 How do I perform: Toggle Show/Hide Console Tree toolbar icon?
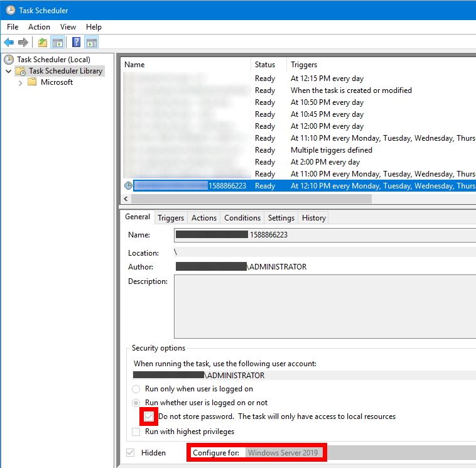pyautogui.click(x=57, y=42)
